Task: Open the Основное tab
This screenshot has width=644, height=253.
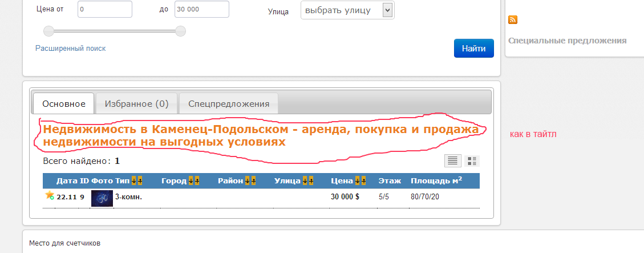Action: tap(64, 104)
